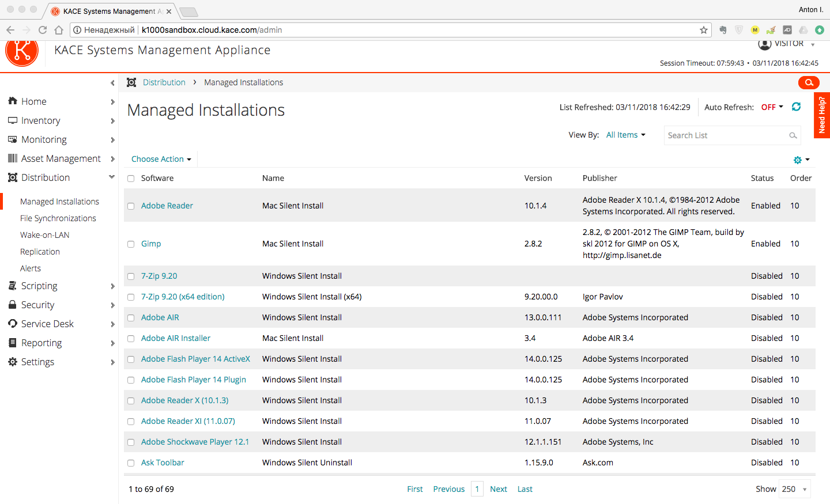Click the orange global search icon
The height and width of the screenshot is (504, 830).
point(809,82)
